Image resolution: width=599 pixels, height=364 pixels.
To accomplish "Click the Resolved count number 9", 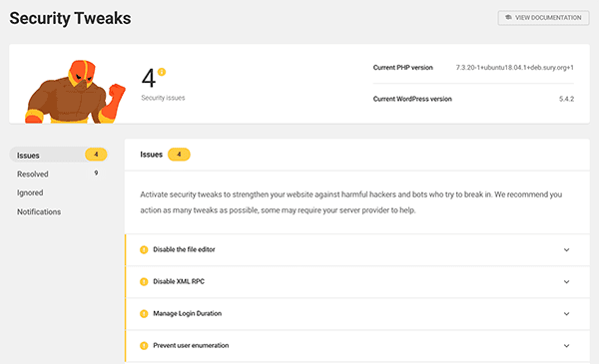I will [x=96, y=174].
